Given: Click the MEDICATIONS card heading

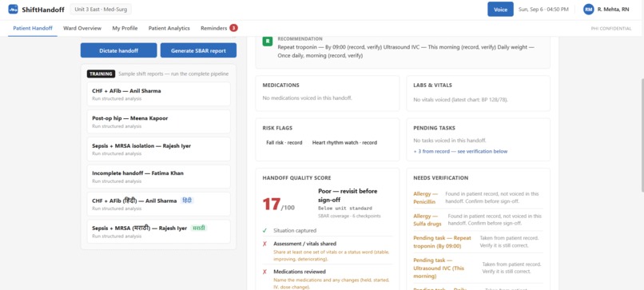Looking at the screenshot, I should click(x=281, y=85).
